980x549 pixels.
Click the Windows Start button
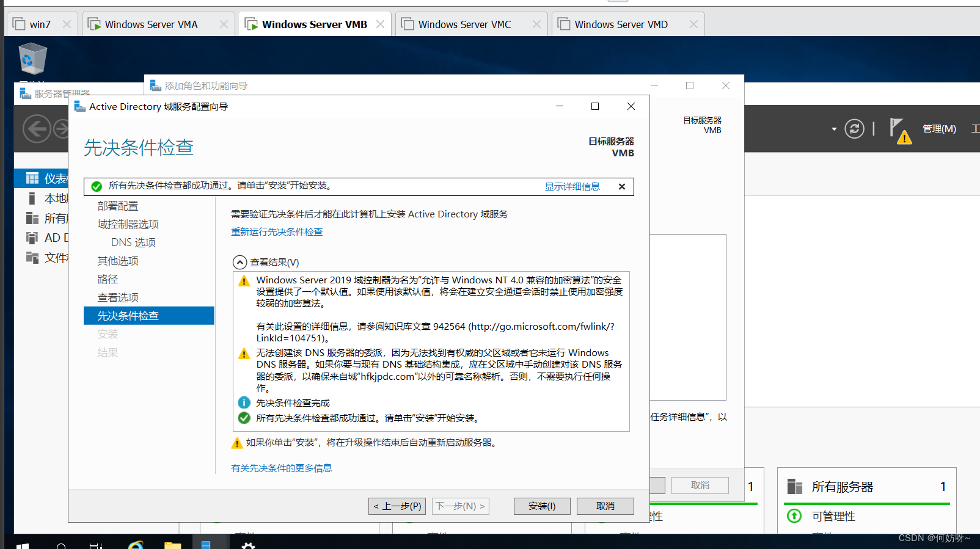(x=22, y=544)
